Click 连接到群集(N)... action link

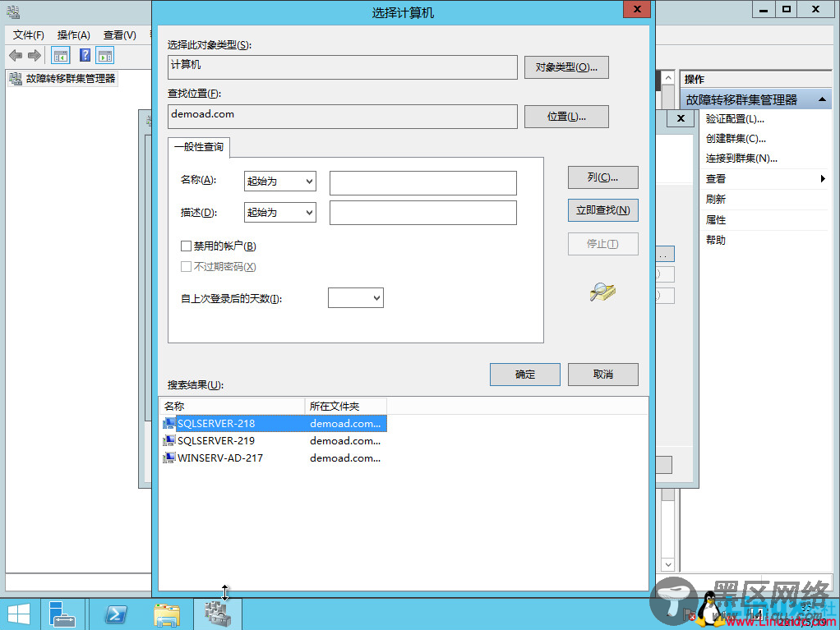741,159
